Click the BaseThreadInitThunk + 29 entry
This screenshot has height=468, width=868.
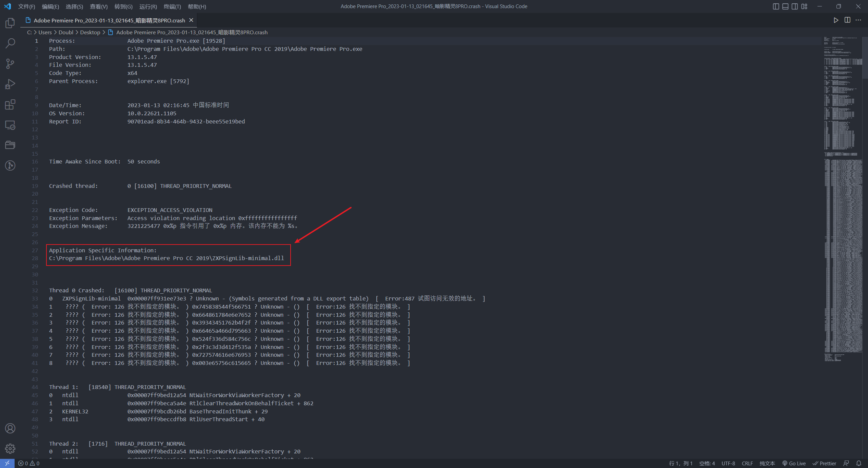click(229, 411)
